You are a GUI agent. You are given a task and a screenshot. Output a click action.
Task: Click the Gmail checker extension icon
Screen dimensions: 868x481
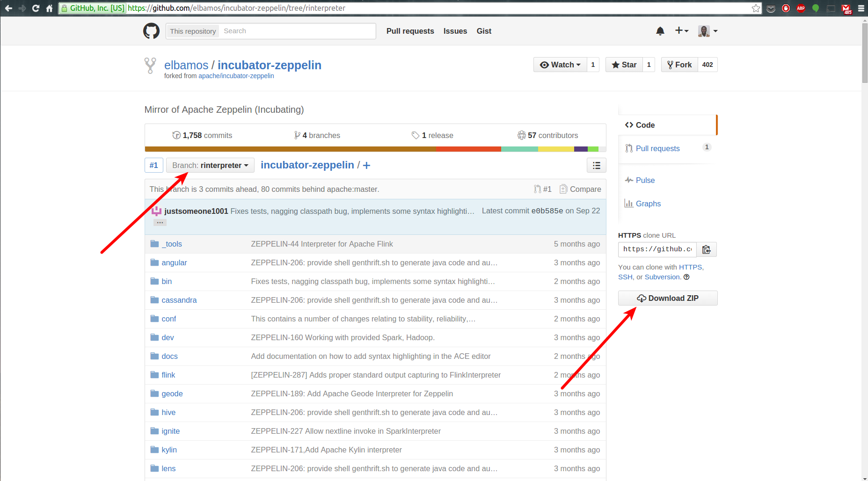(846, 8)
